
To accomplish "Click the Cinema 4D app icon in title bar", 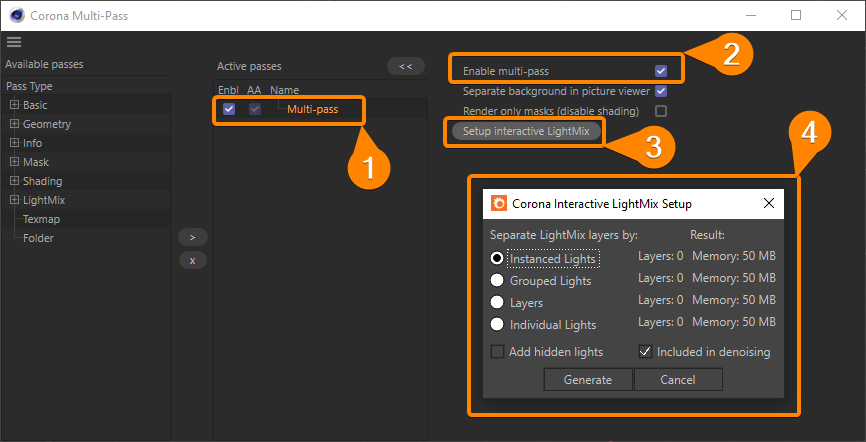I will click(17, 15).
